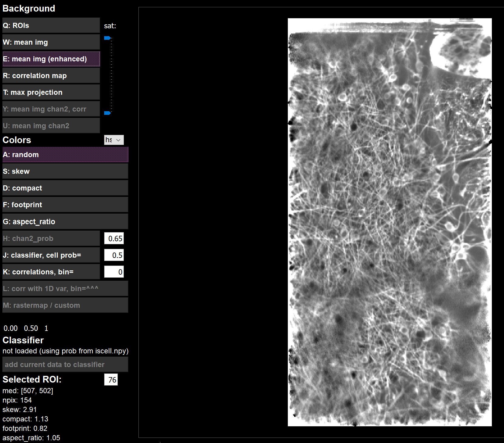Switch background to Q: ROIs view
Image resolution: width=504 pixels, height=443 pixels.
(x=51, y=26)
